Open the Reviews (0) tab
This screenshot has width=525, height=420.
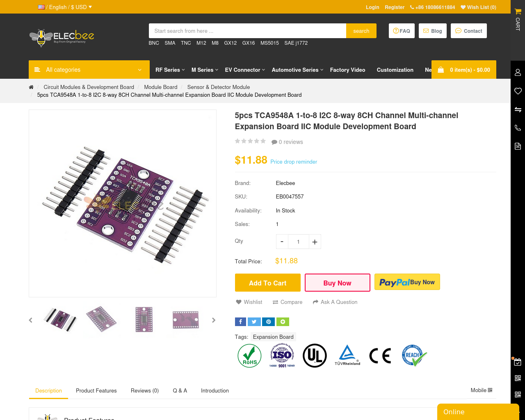(145, 391)
